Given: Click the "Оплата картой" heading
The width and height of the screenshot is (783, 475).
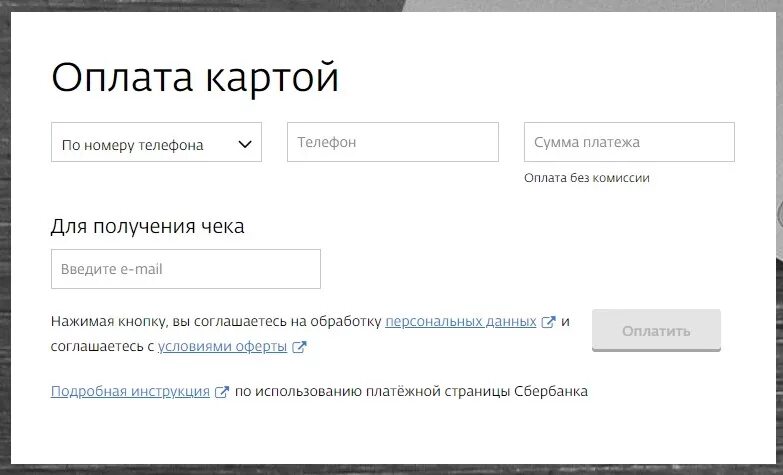Looking at the screenshot, I should click(x=195, y=78).
